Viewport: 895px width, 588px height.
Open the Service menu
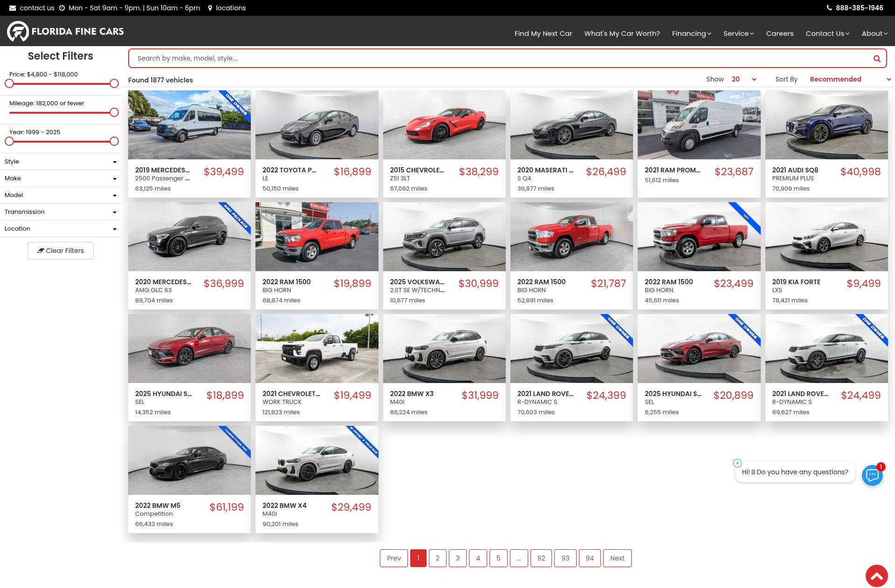738,34
